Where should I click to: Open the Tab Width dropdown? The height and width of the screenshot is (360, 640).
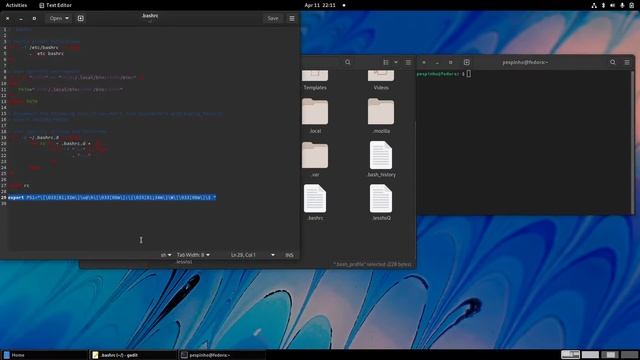[x=193, y=255]
